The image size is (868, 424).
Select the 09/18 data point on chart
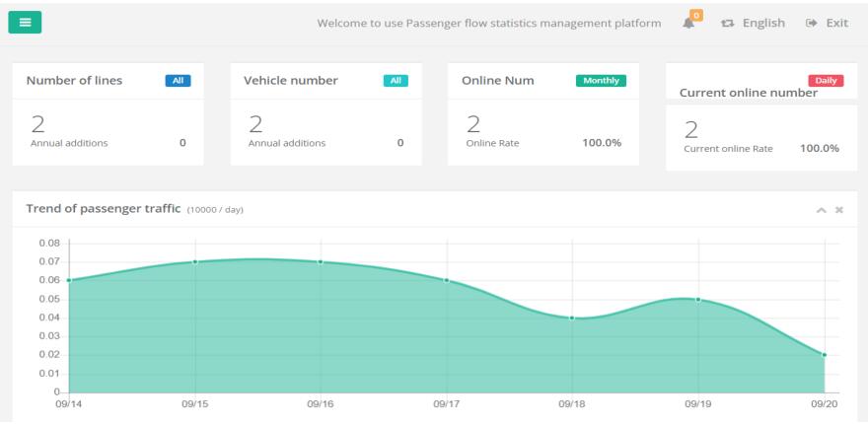(572, 318)
